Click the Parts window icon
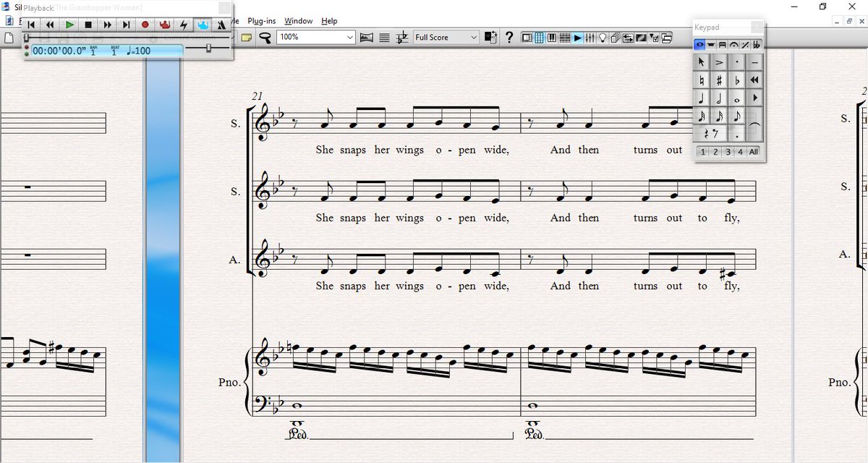The width and height of the screenshot is (868, 463). coord(616,38)
